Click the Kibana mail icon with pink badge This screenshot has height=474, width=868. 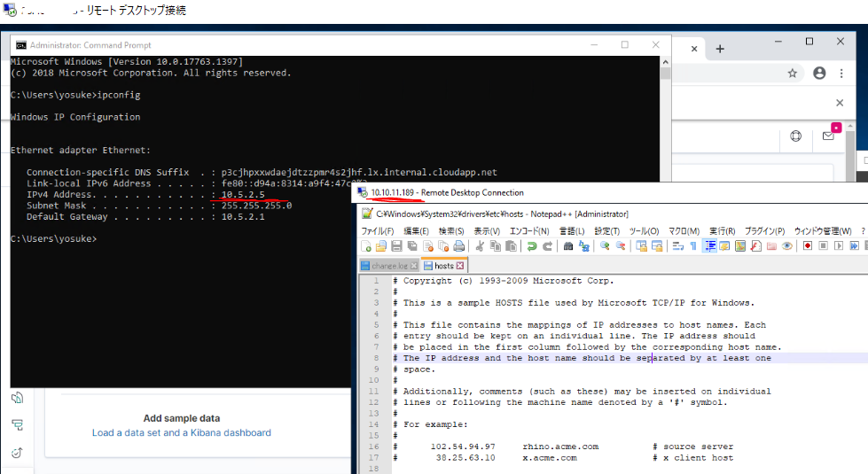pos(830,135)
